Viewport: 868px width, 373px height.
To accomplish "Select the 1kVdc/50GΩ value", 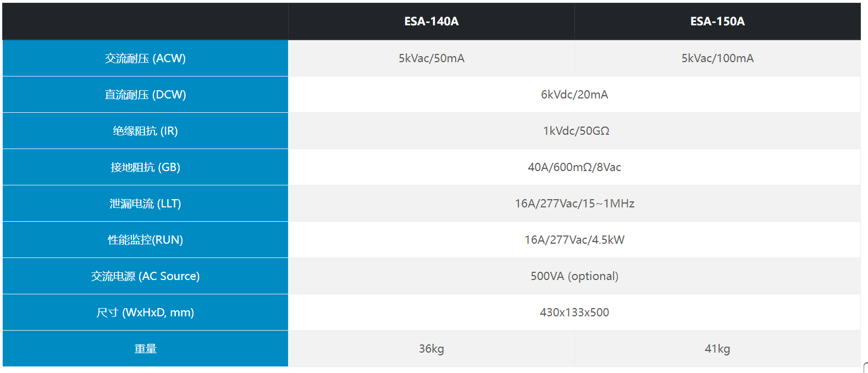I will coord(576,131).
